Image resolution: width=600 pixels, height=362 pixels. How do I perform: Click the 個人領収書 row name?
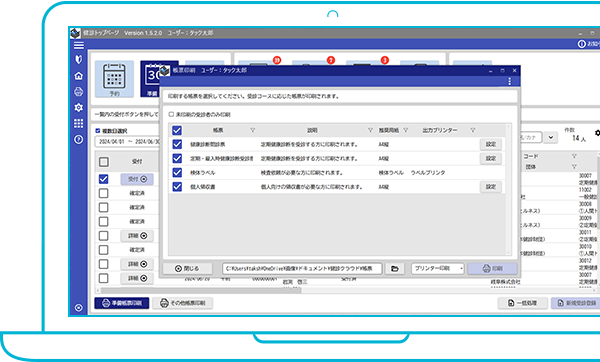point(202,187)
